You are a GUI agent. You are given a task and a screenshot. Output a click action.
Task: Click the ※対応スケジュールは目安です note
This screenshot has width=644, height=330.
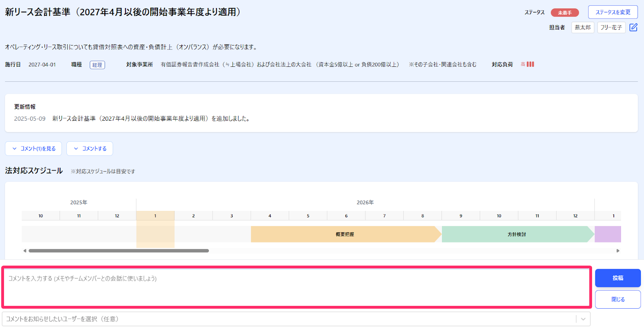tap(103, 171)
